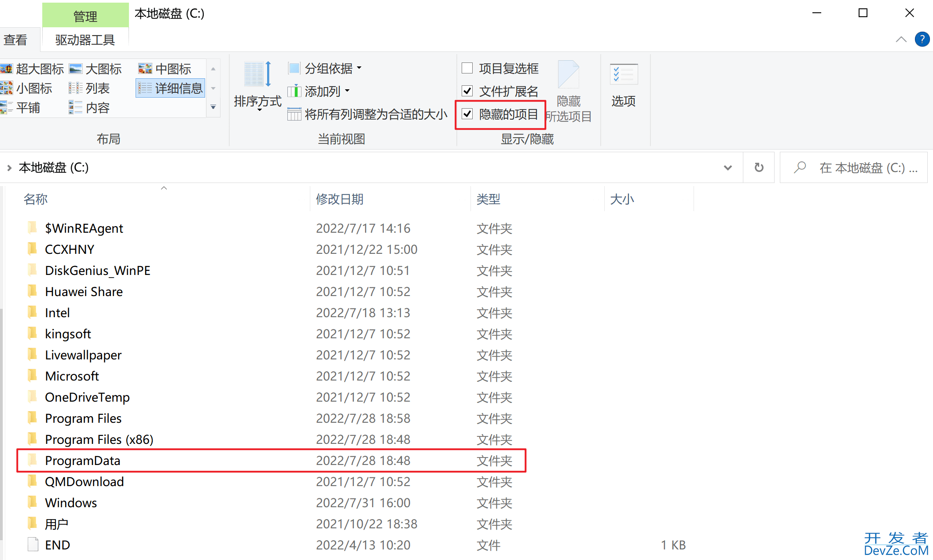The image size is (933, 560).
Task: Click the Windows folder icon
Action: [x=32, y=502]
